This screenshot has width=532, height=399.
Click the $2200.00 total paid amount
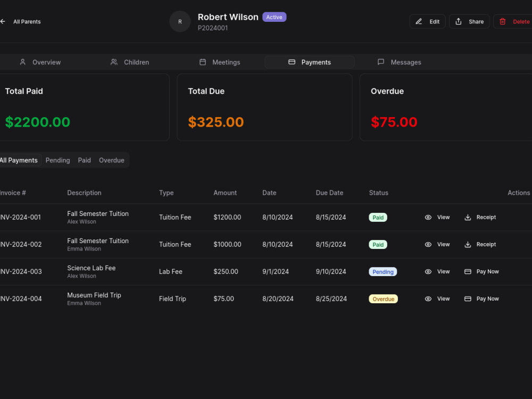[38, 122]
